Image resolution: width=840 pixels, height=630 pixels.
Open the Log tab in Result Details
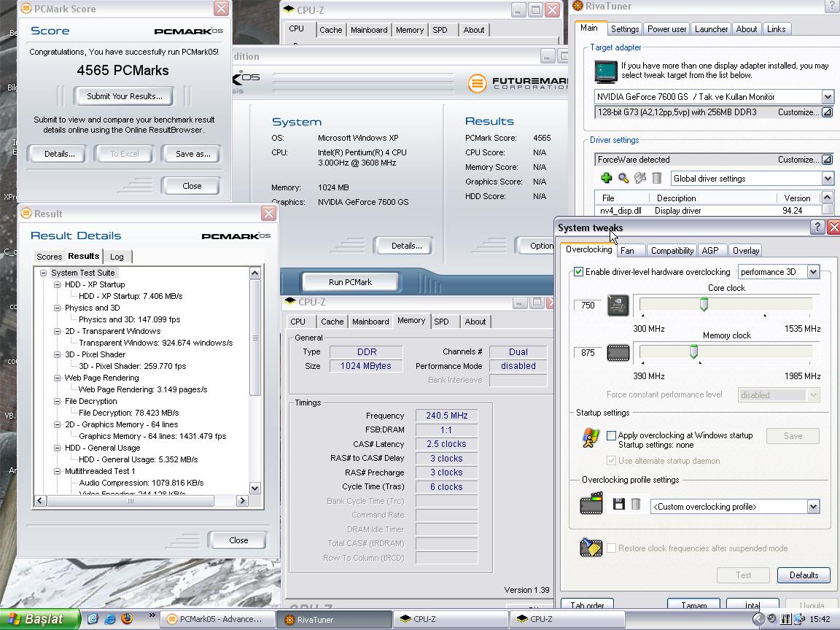[117, 257]
